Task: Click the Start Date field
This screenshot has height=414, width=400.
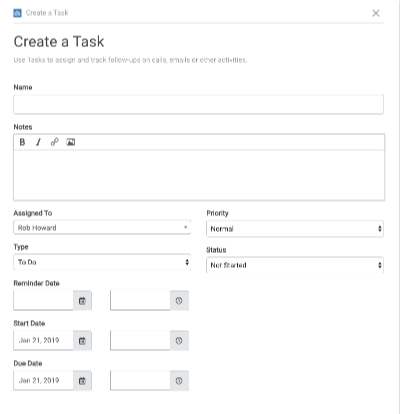Action: tap(43, 341)
